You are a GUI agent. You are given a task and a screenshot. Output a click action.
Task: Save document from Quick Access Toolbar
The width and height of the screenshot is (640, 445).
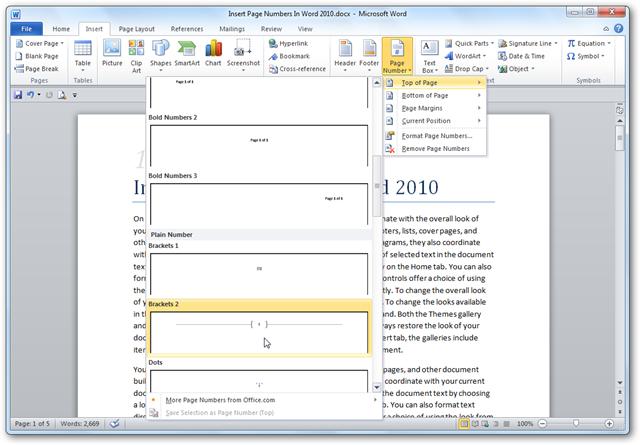pos(18,95)
